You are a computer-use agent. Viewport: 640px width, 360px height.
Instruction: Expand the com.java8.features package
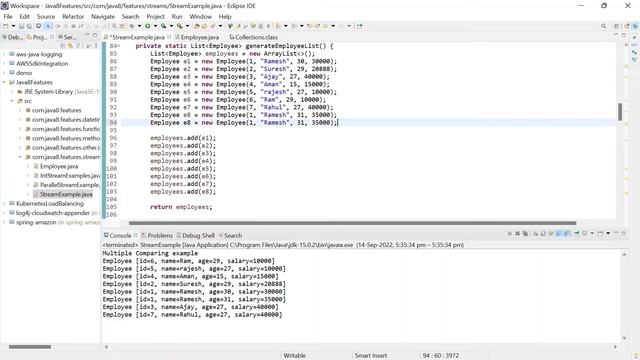pos(20,110)
